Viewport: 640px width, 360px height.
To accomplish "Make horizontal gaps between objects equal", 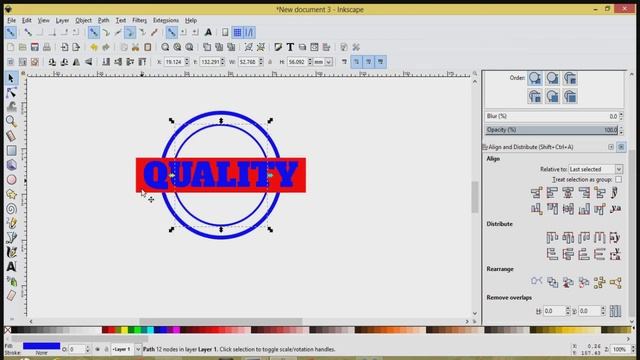I will pos(600,238).
